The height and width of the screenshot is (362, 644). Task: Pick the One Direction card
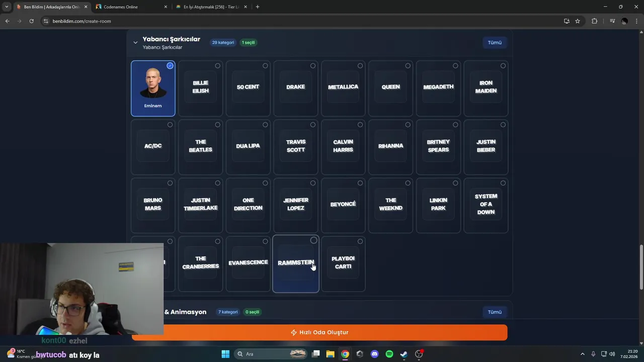click(248, 205)
